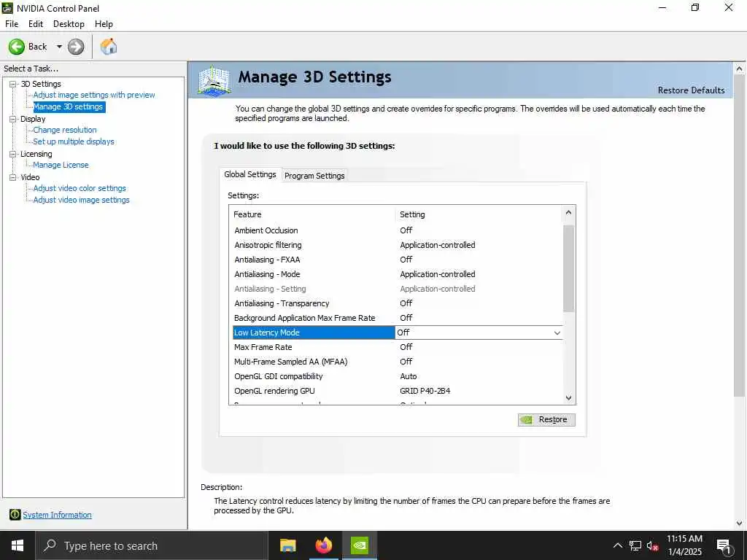Screen dimensions: 747x560
Task: Show hidden system tray icons
Action: (x=617, y=545)
